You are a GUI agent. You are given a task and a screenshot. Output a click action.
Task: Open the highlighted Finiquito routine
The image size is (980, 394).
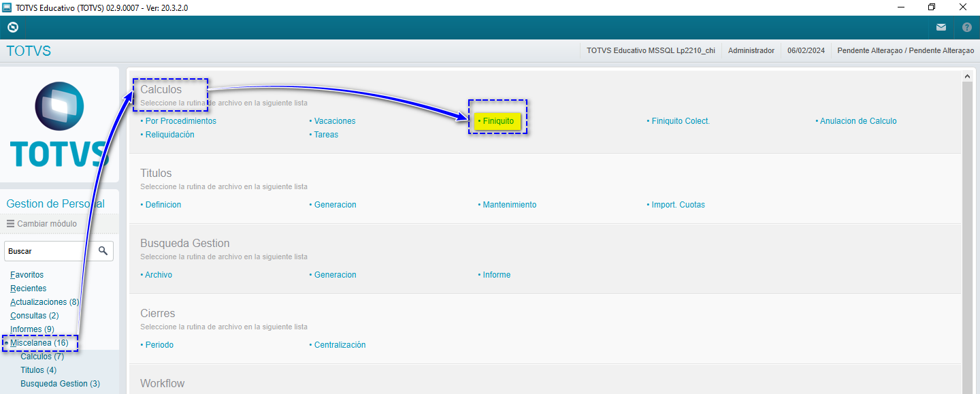tap(498, 121)
